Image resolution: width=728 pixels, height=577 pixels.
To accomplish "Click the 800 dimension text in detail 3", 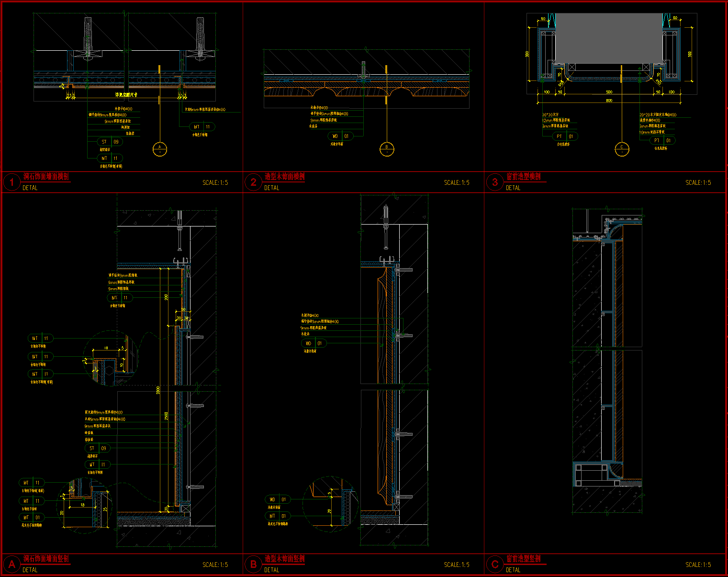I will coord(609,101).
